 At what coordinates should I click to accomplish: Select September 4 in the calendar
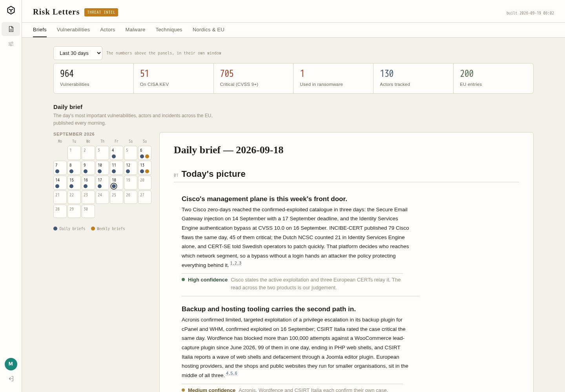click(x=117, y=153)
